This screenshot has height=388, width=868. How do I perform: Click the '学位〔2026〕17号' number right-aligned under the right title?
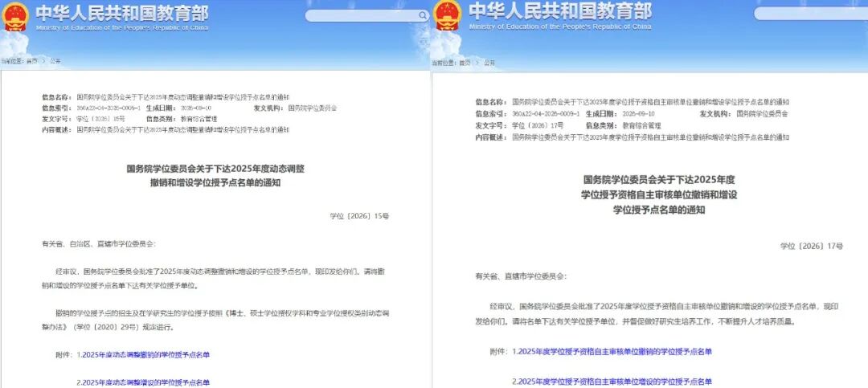(x=812, y=246)
